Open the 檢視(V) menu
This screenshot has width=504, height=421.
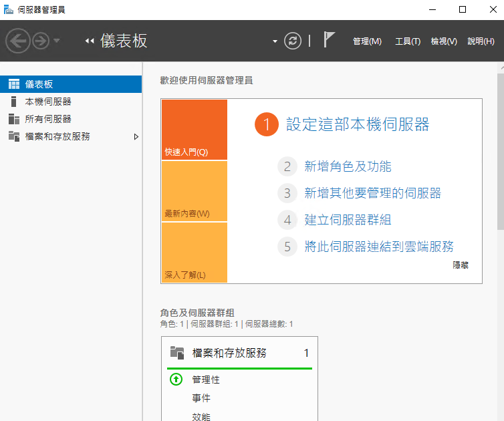[444, 41]
